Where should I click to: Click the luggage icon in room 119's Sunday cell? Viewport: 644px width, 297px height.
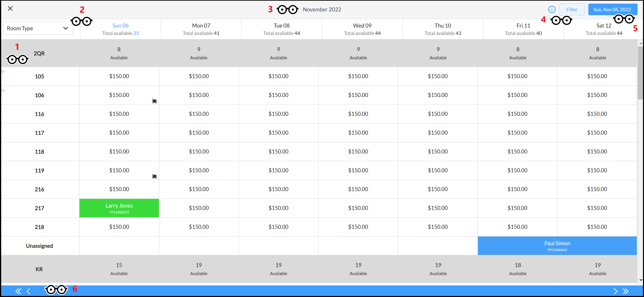pyautogui.click(x=154, y=176)
